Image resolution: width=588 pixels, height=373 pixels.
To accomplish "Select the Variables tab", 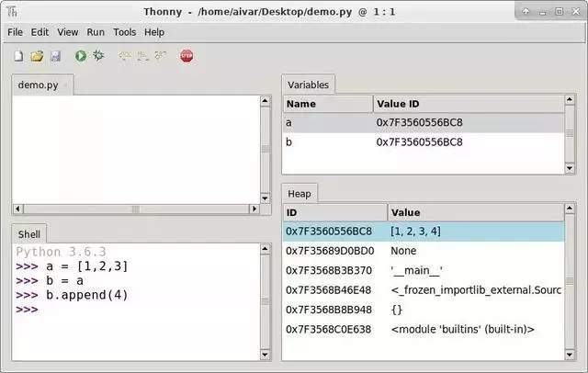I will pos(309,85).
